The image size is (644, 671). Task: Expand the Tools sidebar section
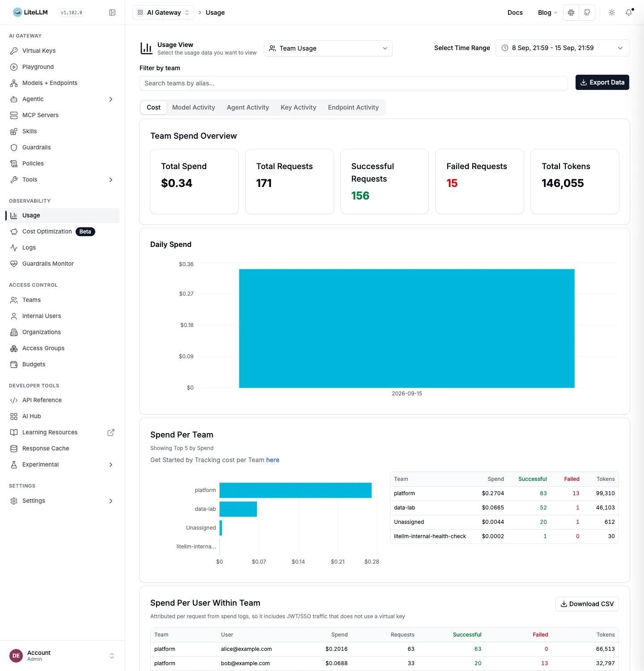tap(62, 179)
